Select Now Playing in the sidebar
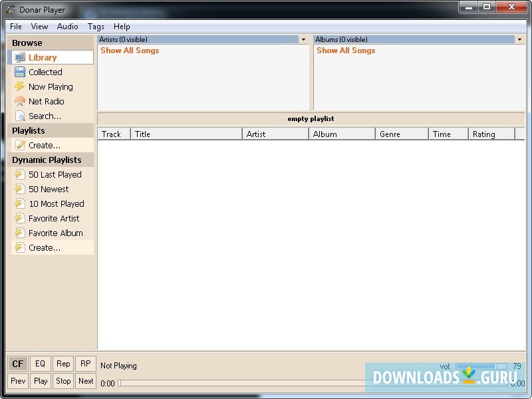 tap(53, 86)
